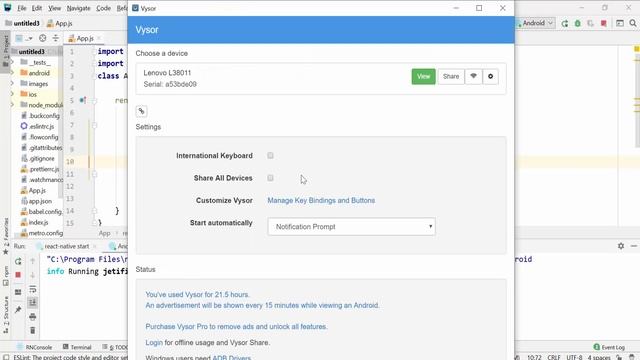Open the Edit menu in IDE
This screenshot has width=640, height=360.
[x=37, y=8]
